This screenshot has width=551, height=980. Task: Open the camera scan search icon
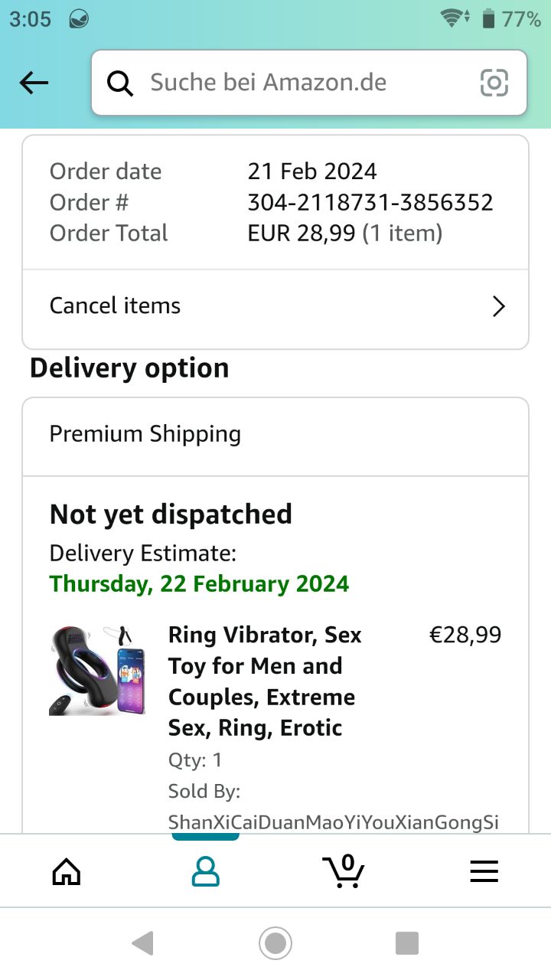494,83
